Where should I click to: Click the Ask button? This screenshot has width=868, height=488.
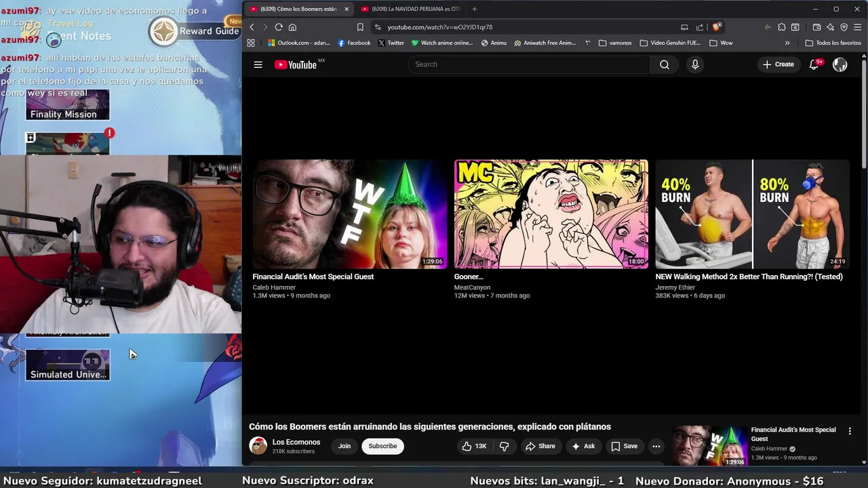pyautogui.click(x=583, y=446)
